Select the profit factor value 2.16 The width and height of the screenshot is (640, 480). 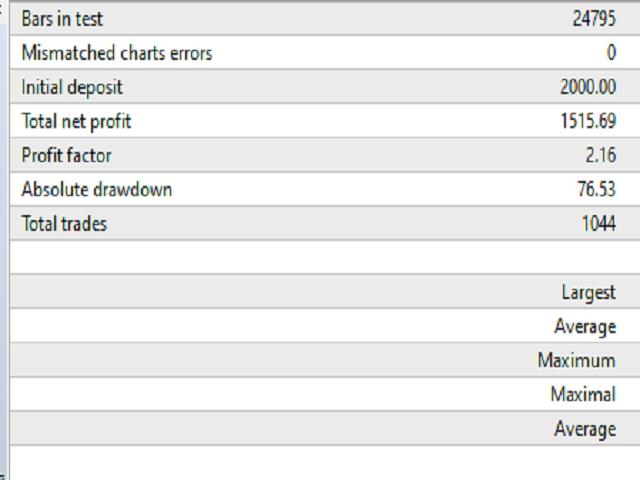(x=600, y=156)
